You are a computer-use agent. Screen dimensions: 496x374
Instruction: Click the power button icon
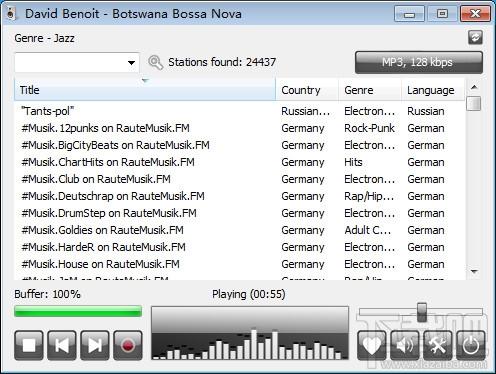(471, 345)
